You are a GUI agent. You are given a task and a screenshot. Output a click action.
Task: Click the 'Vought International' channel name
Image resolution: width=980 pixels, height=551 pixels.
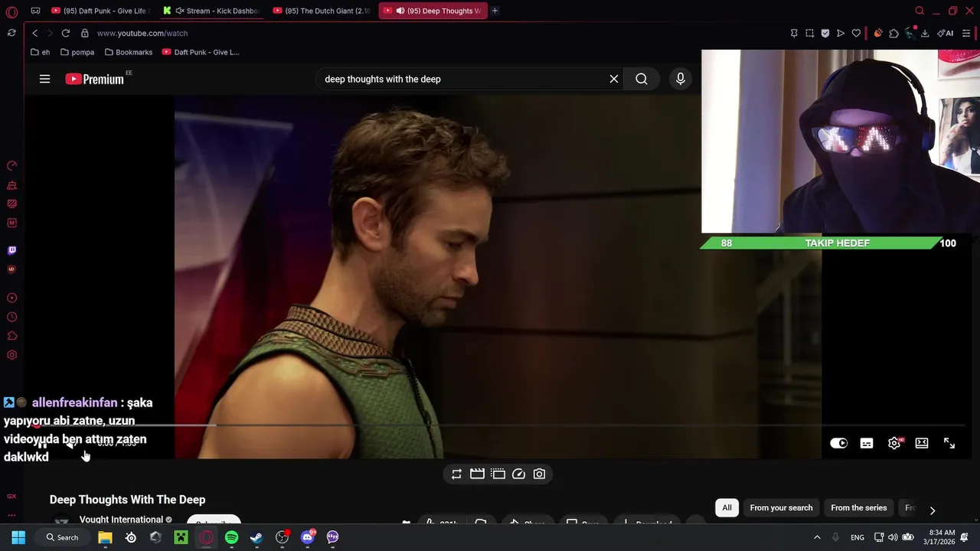pos(121,520)
